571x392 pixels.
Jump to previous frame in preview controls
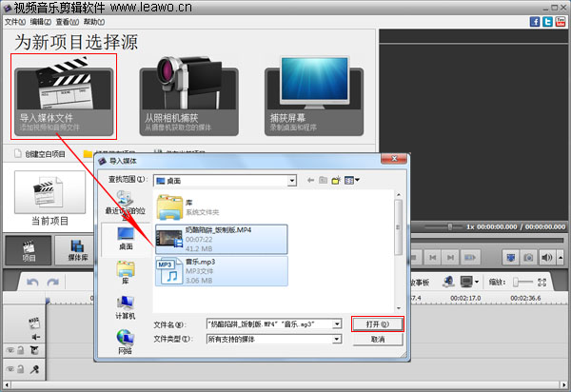[x=432, y=257]
